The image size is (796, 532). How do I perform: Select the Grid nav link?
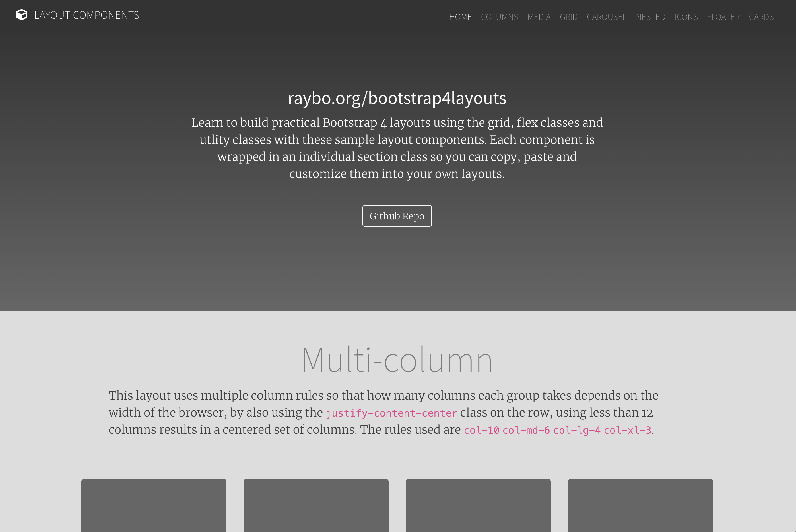point(568,17)
